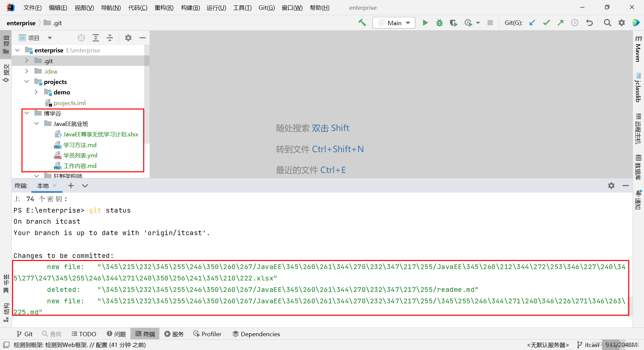Open the 问题 problems tool window

pos(116,334)
